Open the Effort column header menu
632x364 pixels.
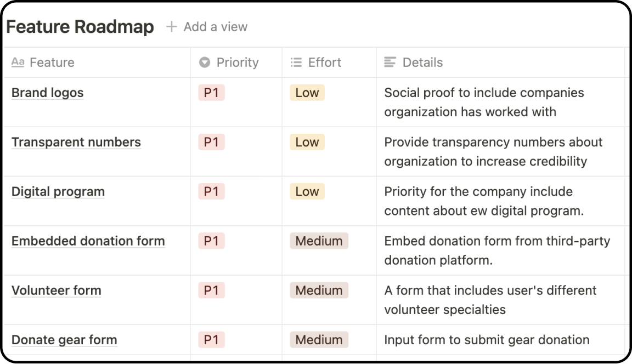pos(329,62)
